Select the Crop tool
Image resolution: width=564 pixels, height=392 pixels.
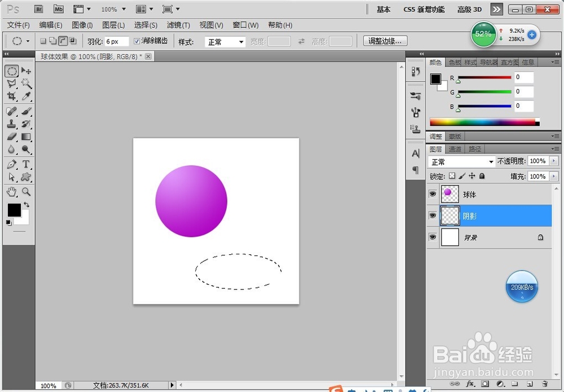coord(12,96)
